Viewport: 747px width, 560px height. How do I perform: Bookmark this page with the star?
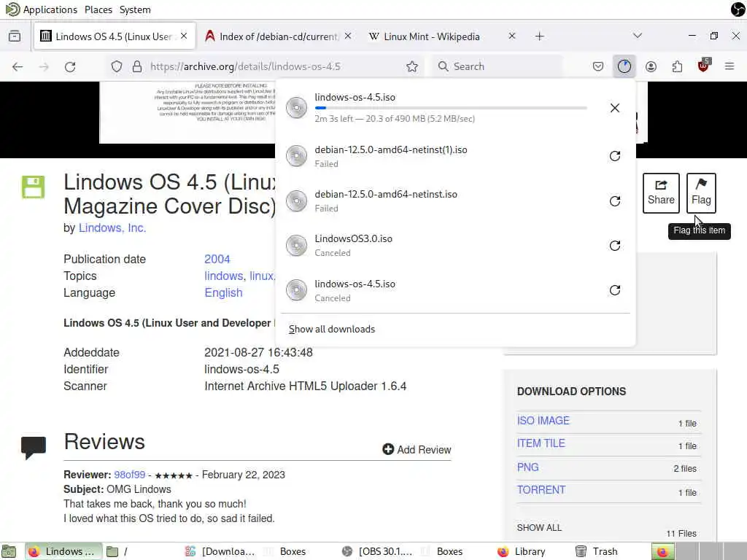click(412, 66)
